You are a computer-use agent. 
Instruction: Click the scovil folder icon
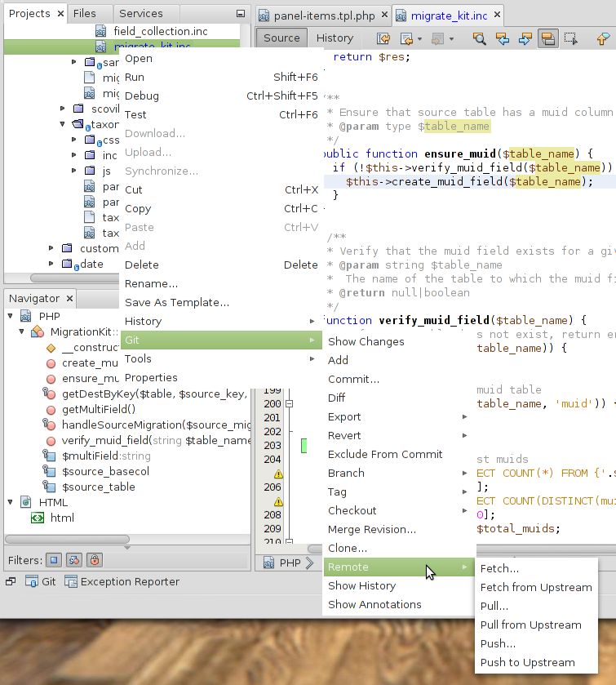coord(78,109)
